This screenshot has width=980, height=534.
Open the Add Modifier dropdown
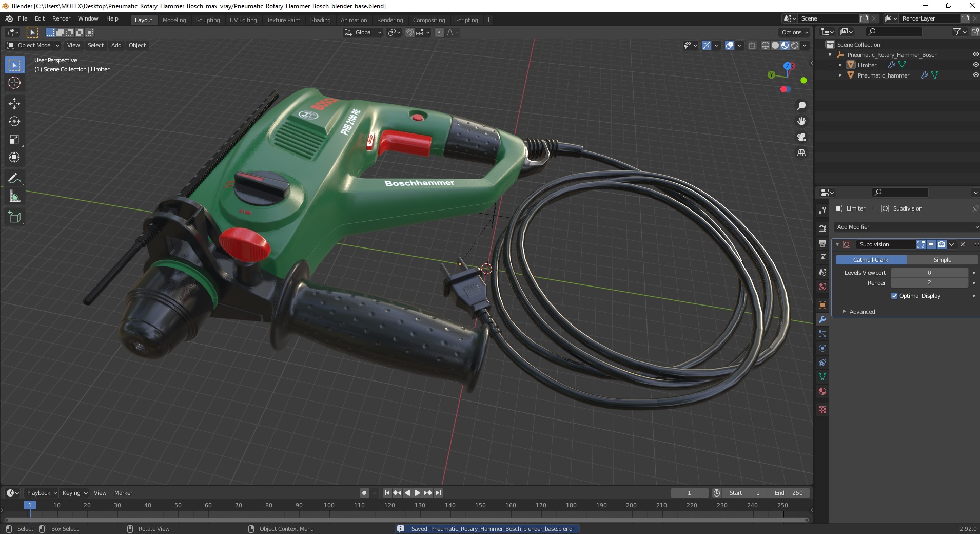click(x=907, y=227)
